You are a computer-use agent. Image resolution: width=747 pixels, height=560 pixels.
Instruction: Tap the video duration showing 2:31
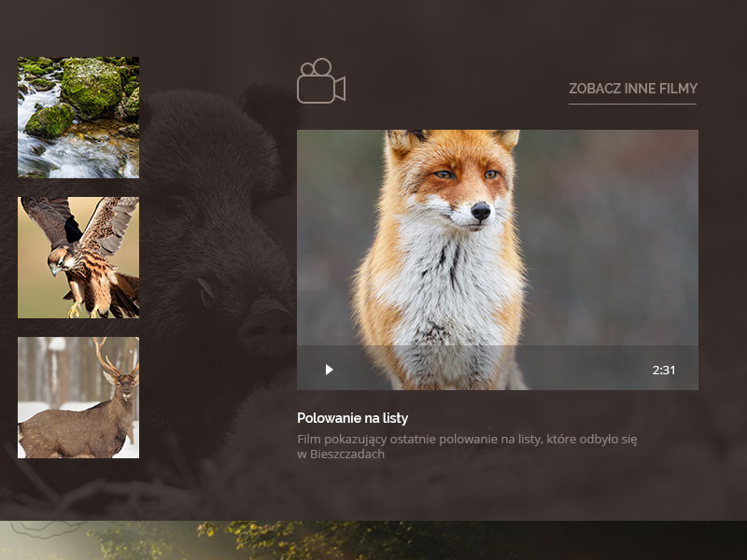663,370
